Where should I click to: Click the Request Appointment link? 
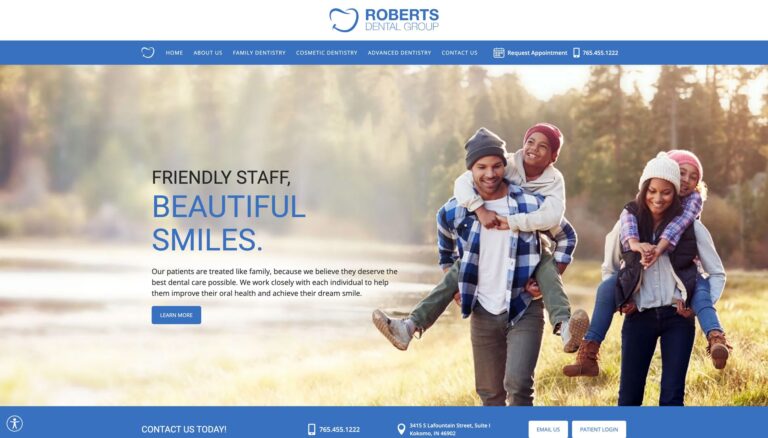pos(537,53)
